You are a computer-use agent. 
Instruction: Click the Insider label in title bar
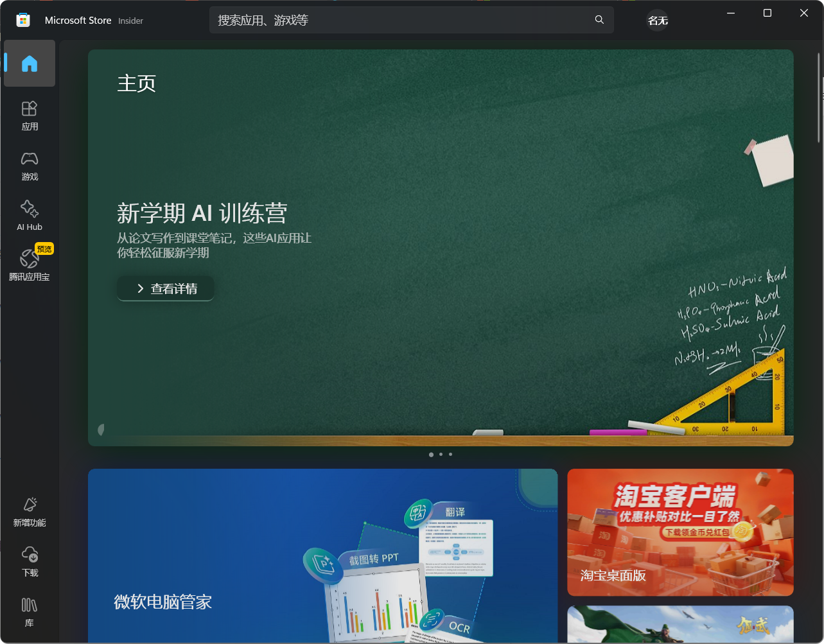[130, 21]
